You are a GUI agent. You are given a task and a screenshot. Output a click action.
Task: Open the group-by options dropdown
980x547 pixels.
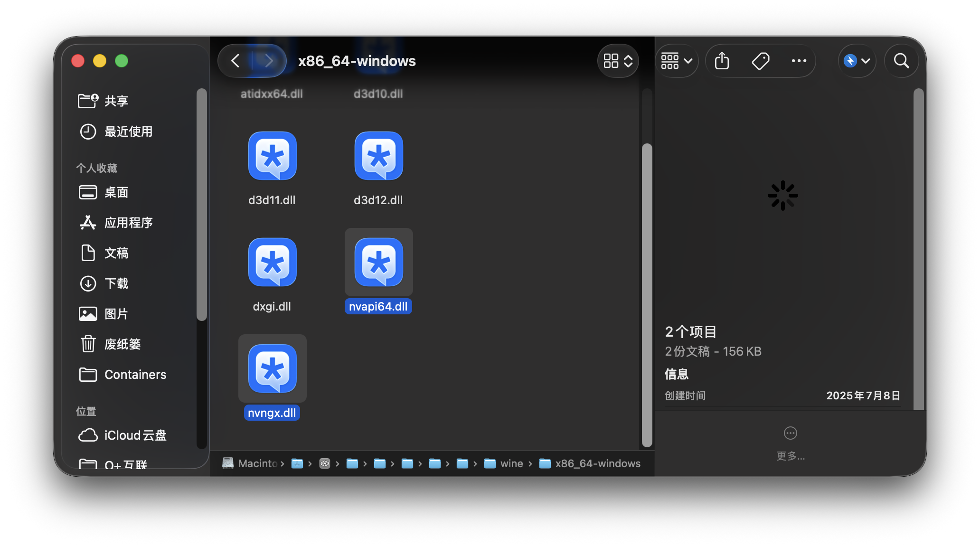coord(677,61)
